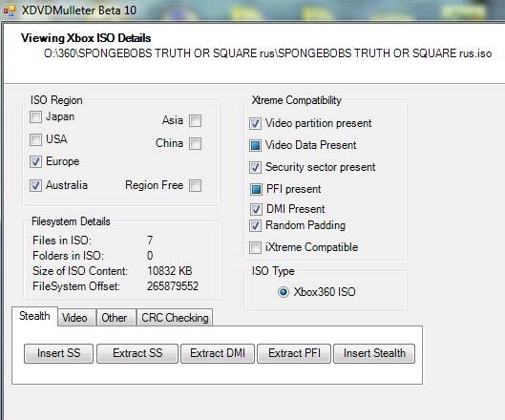The width and height of the screenshot is (505, 420).
Task: Switch to the CRC Checking tab
Action: 175,318
